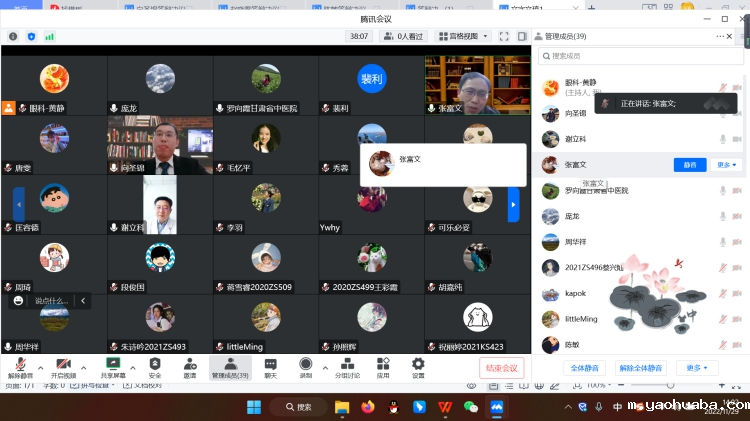Expand audio options arrow next to microphone

pos(41,368)
